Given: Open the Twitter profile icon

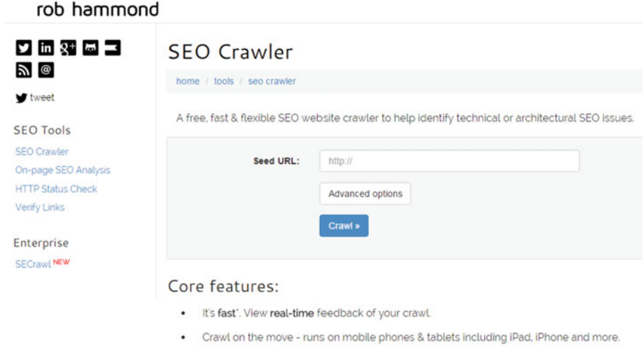Looking at the screenshot, I should [24, 48].
